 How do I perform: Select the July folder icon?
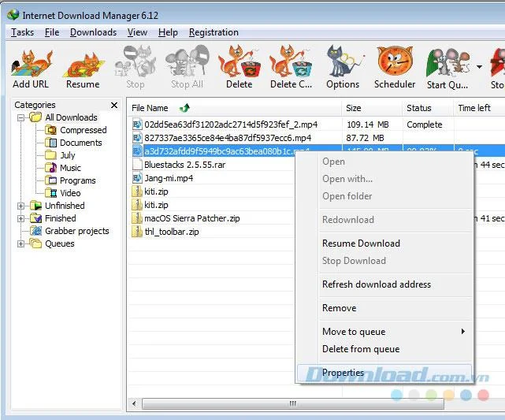[x=51, y=155]
